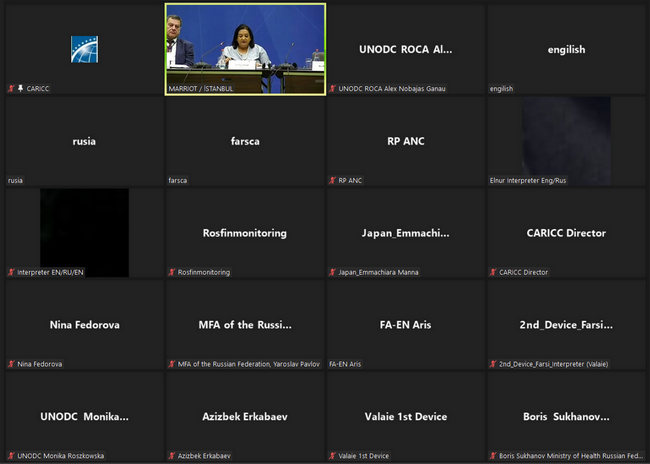Click muted mic icon for CARICC Director
This screenshot has height=464, width=650.
[493, 272]
